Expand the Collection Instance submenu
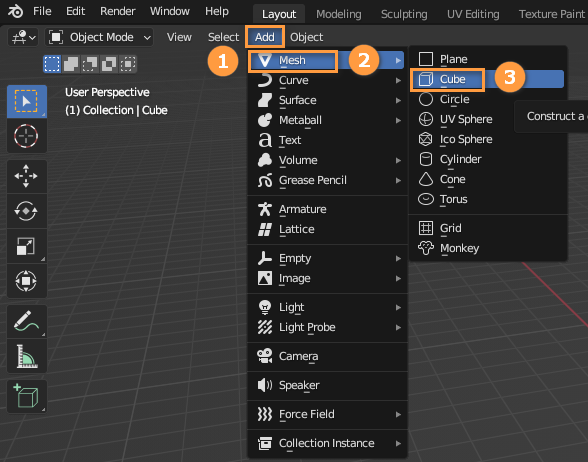588x462 pixels. [327, 443]
